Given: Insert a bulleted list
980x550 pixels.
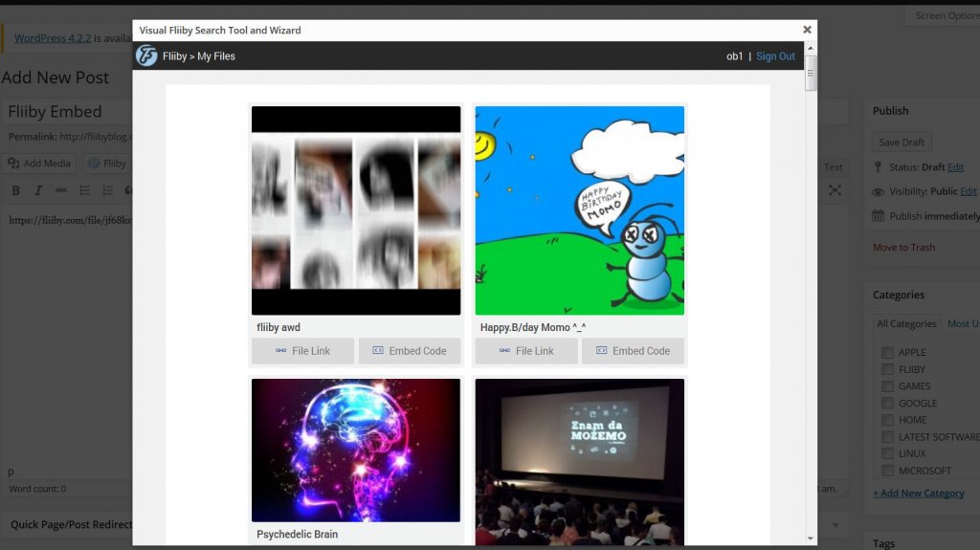Looking at the screenshot, I should coord(84,190).
